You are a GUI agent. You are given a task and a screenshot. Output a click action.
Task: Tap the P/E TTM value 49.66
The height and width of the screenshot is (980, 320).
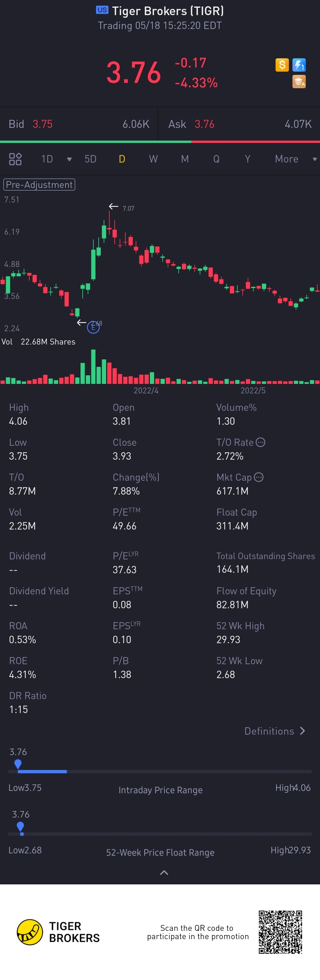pyautogui.click(x=124, y=526)
